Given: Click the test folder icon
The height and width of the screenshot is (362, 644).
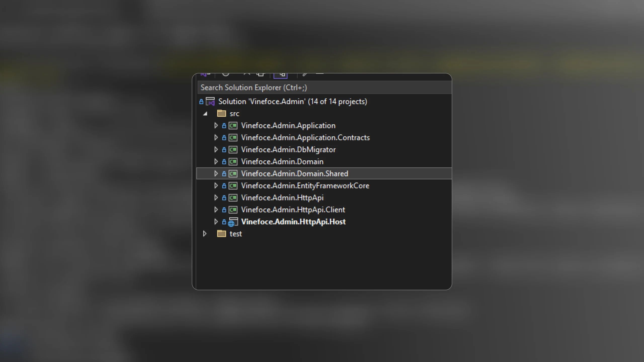Looking at the screenshot, I should tap(221, 234).
